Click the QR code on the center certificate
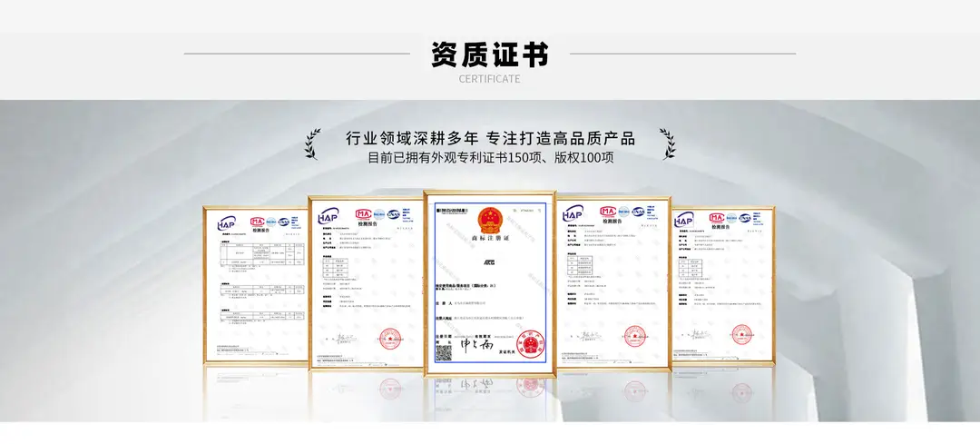Image resolution: width=980 pixels, height=444 pixels. pos(443,352)
